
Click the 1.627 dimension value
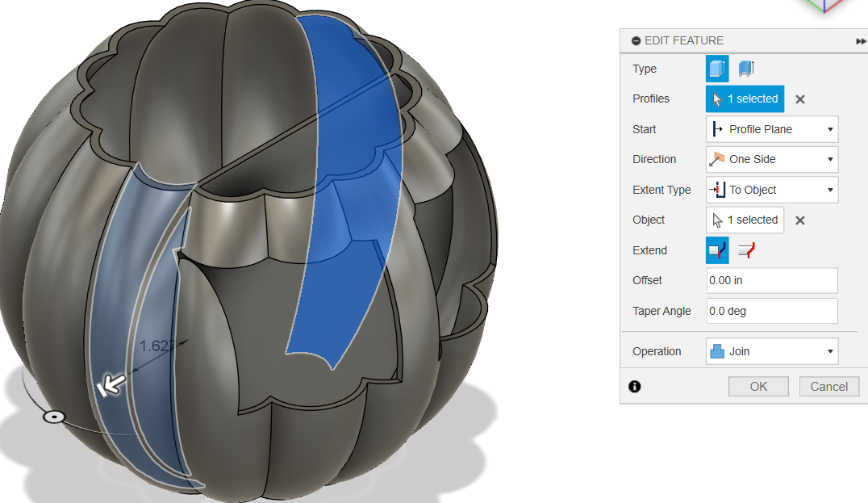(158, 346)
